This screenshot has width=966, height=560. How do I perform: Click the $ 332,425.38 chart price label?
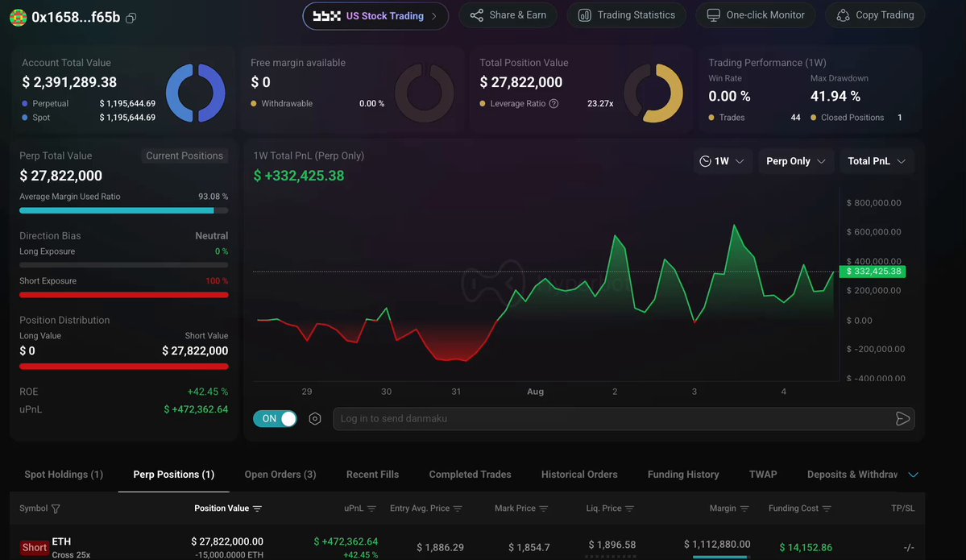[873, 272]
